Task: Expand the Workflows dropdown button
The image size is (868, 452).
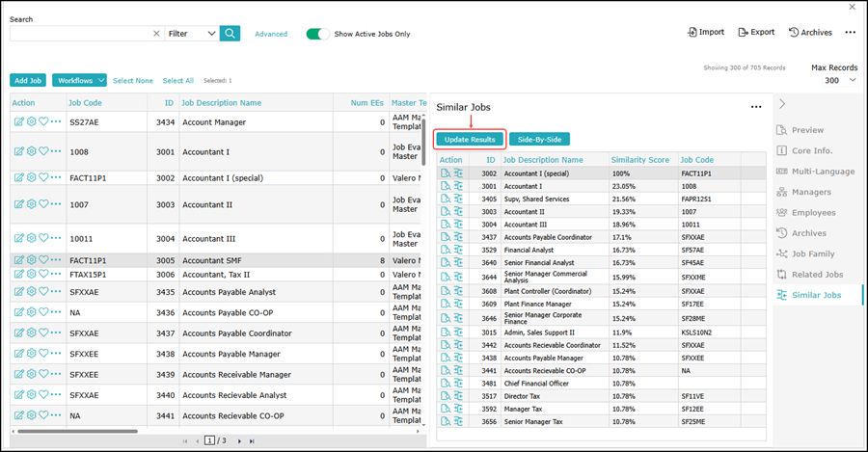Action: coord(78,81)
